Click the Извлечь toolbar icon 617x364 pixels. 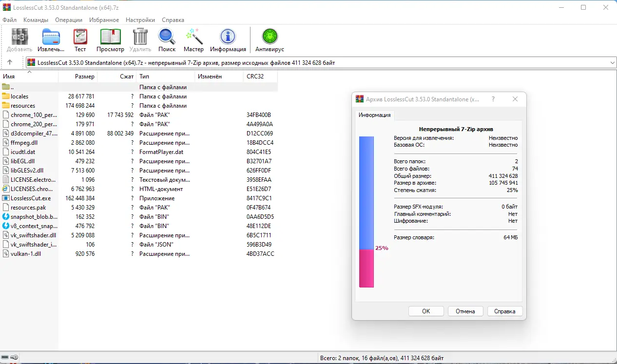[51, 37]
